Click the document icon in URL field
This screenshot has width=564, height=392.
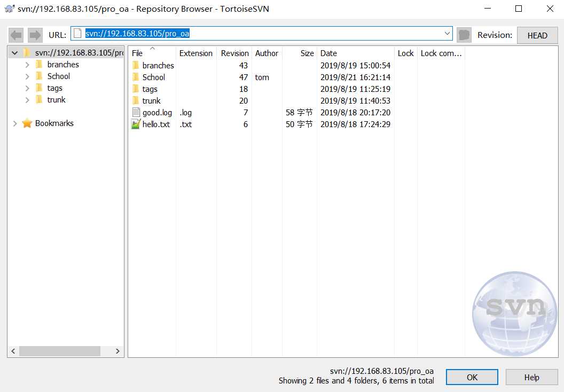click(77, 34)
